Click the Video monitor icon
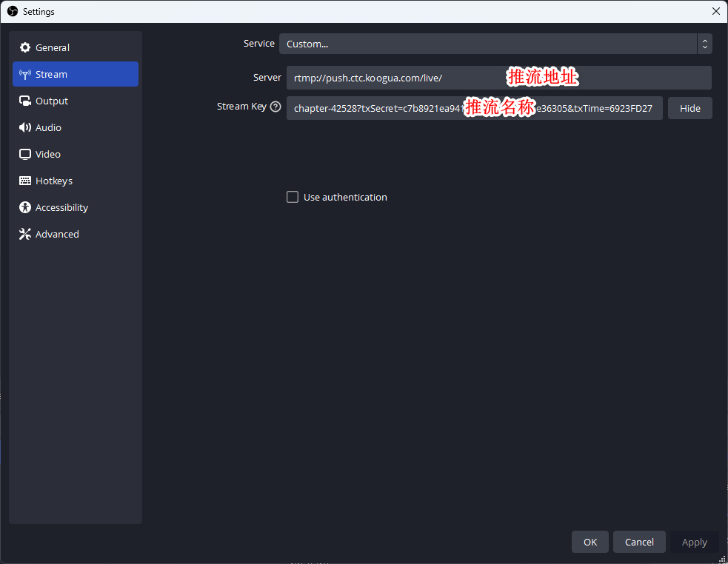 click(25, 154)
